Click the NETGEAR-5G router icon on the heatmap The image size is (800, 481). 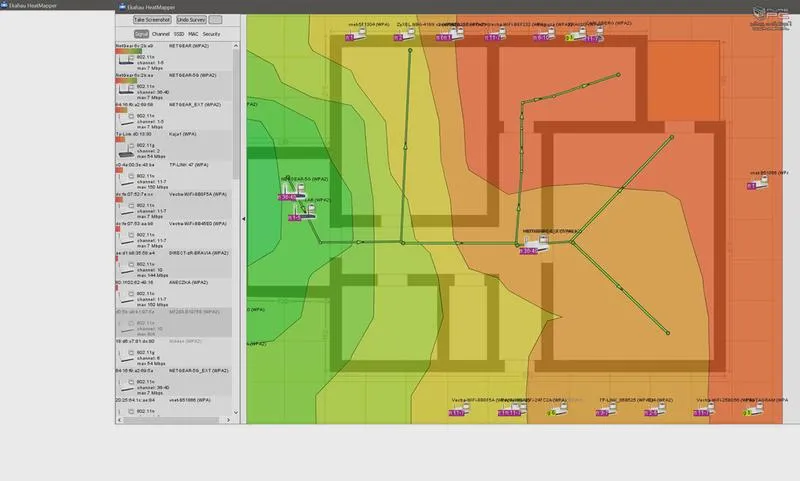(x=293, y=191)
